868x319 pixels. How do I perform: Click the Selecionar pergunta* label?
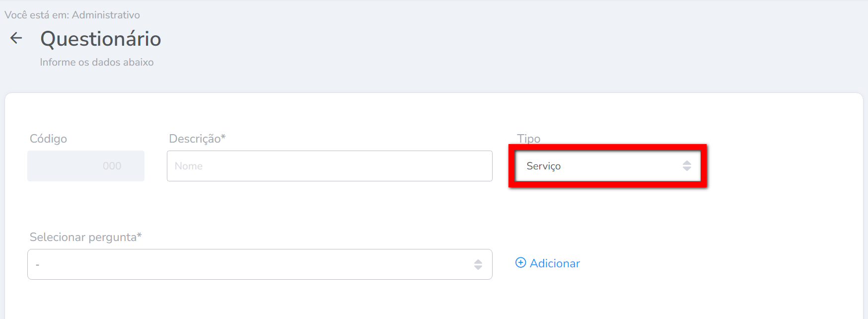[x=85, y=237]
